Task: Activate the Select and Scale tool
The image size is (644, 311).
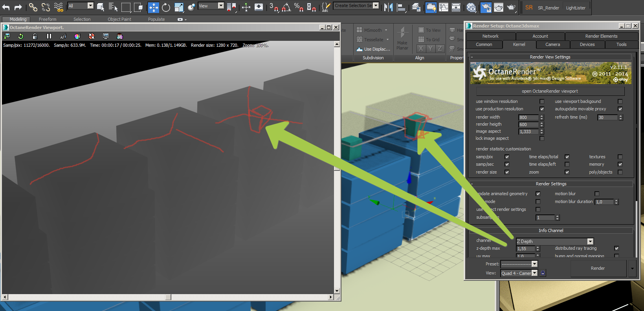Action: [x=179, y=7]
